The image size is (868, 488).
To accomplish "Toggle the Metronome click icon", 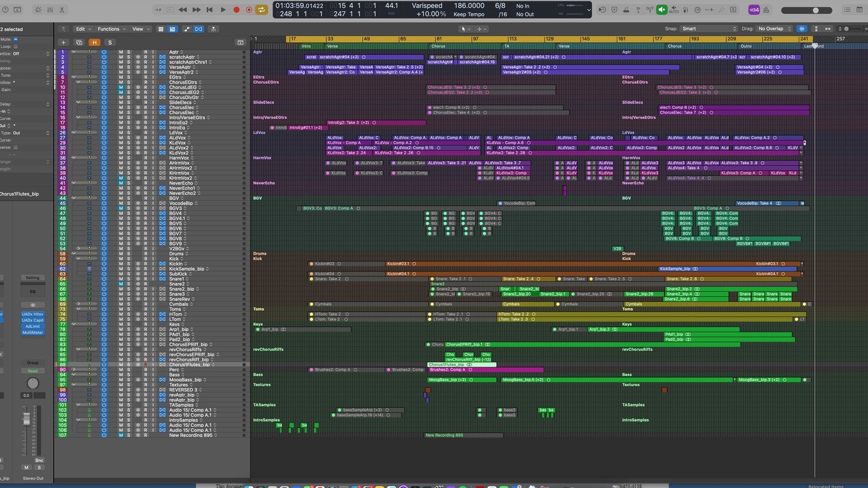I will pyautogui.click(x=767, y=10).
